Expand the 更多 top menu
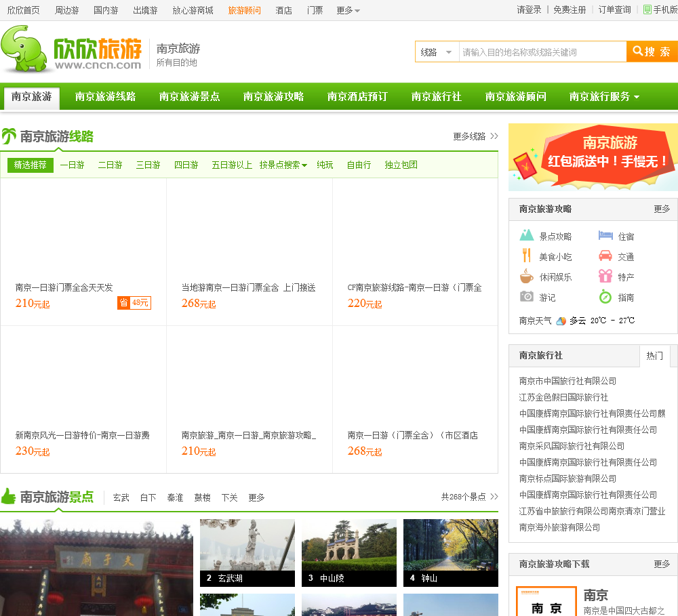678x616 pixels. pos(348,10)
